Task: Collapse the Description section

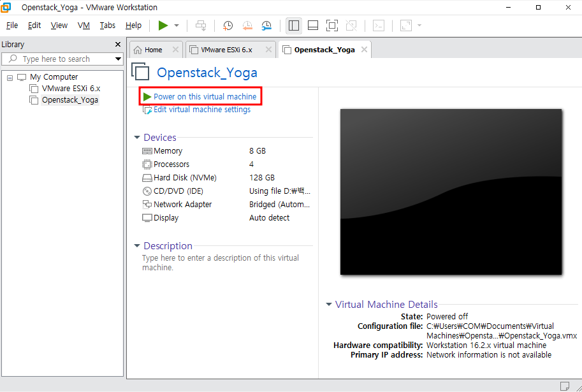Action: pyautogui.click(x=137, y=246)
